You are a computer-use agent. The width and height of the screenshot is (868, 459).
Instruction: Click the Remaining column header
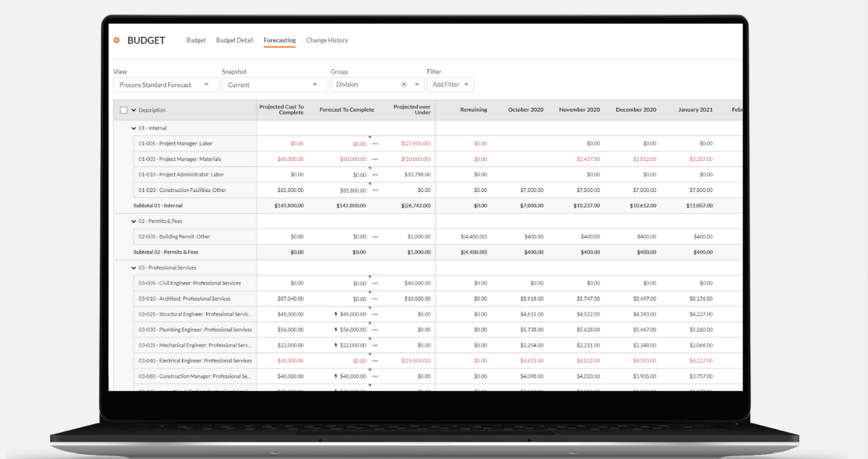click(473, 110)
